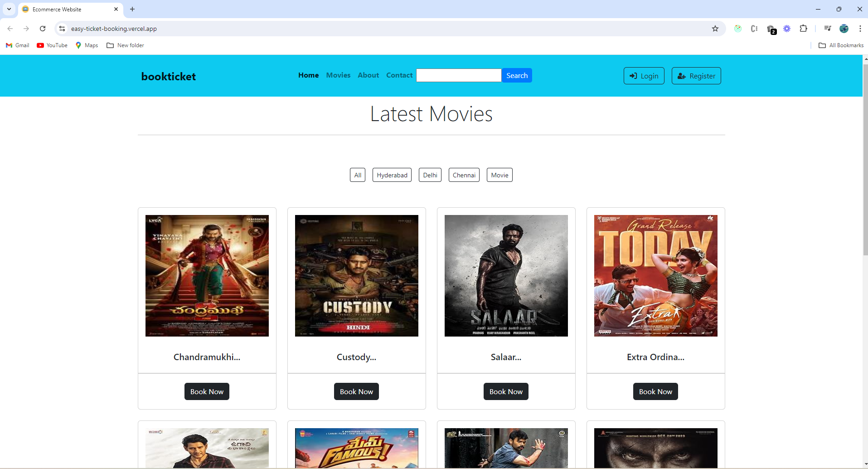Click the extension icon with badge 2
The width and height of the screenshot is (868, 469).
(x=771, y=29)
